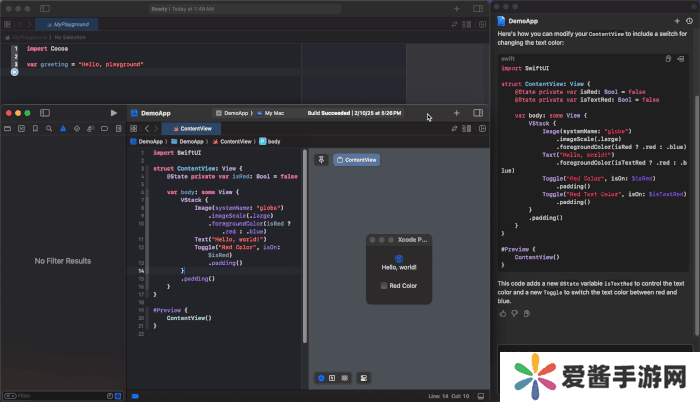
Task: Open the preview device settings button
Action: [x=364, y=378]
